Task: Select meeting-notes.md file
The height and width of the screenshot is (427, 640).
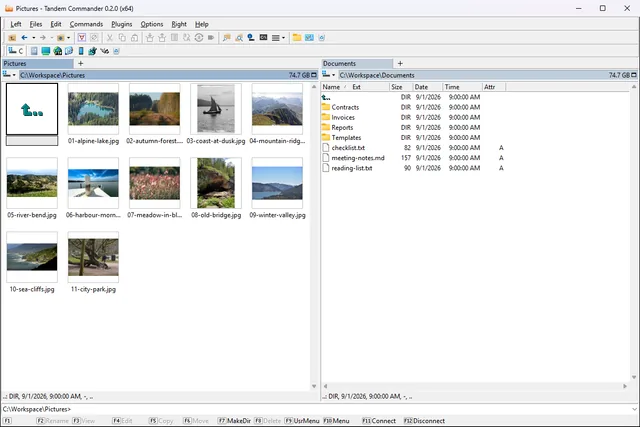Action: tap(358, 158)
